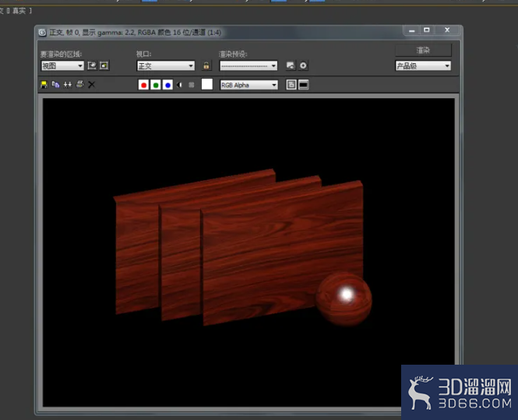
Task: Click the Clone Rendered Frame Window icon
Action: tap(68, 85)
